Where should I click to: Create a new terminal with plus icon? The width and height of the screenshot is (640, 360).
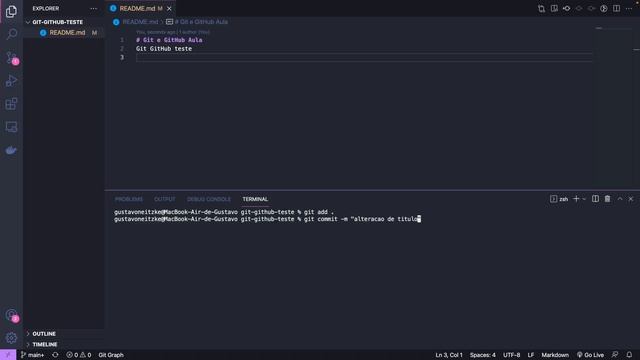click(x=576, y=199)
